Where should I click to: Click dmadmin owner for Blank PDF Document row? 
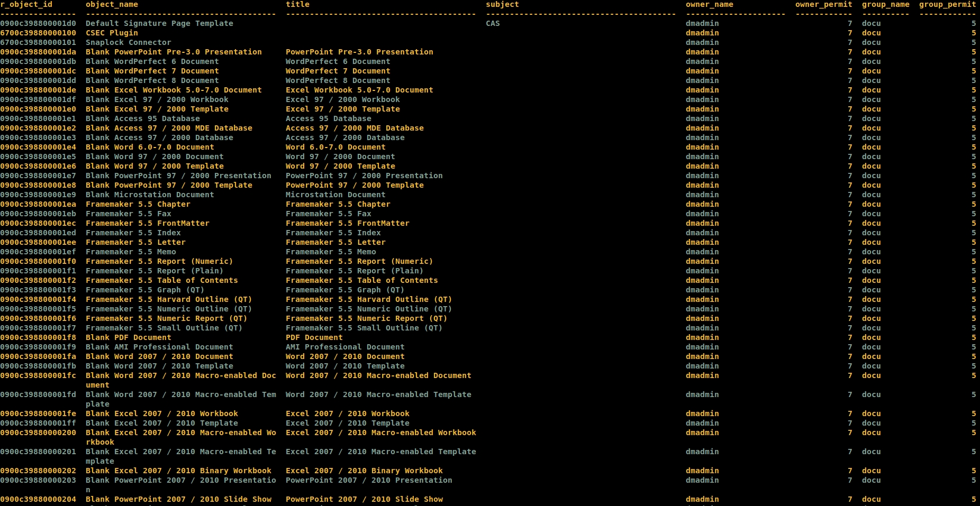pos(702,337)
